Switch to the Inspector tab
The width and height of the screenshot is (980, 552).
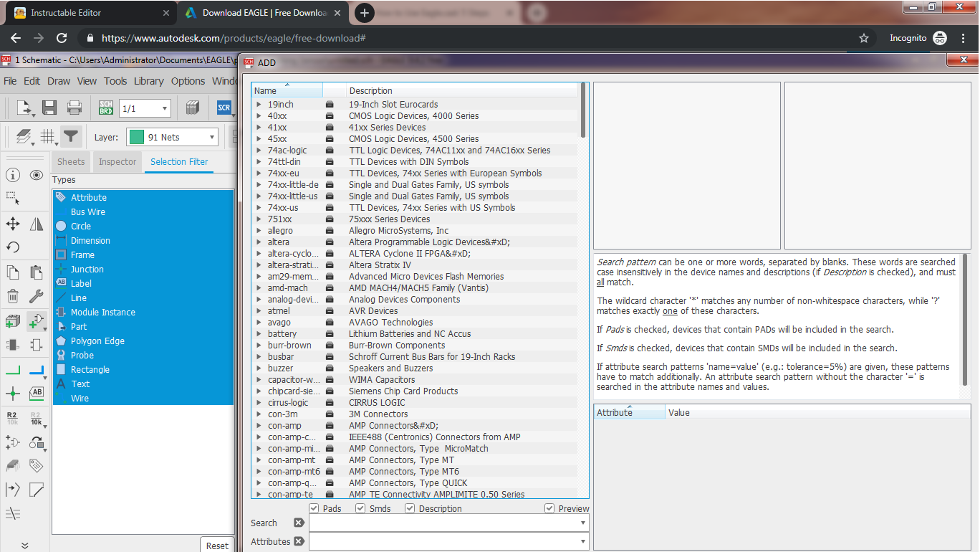click(x=117, y=162)
